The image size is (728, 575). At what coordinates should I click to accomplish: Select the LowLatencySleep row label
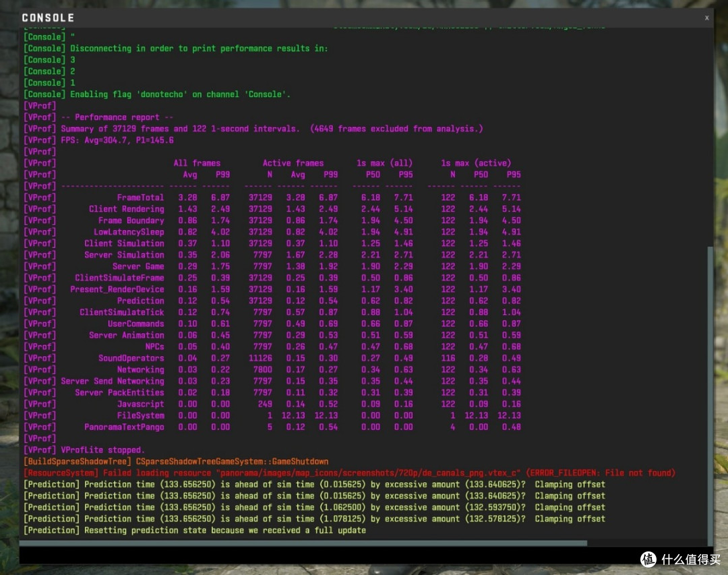point(129,232)
